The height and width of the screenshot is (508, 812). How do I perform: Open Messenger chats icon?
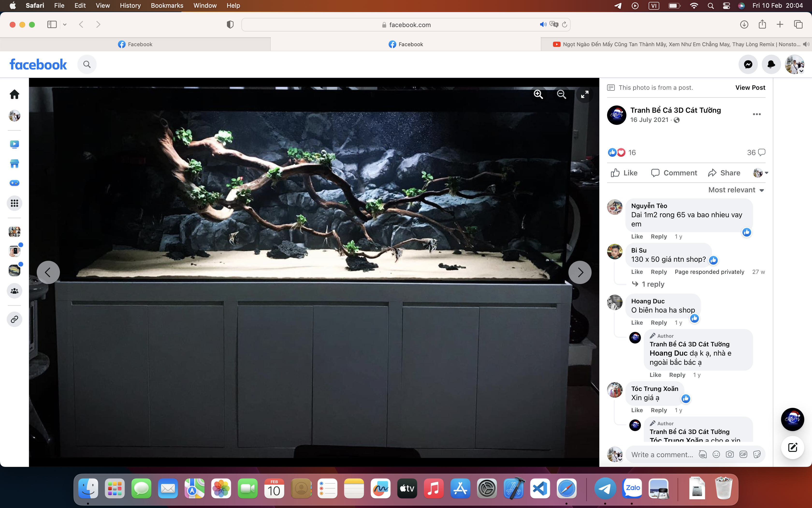tap(748, 64)
